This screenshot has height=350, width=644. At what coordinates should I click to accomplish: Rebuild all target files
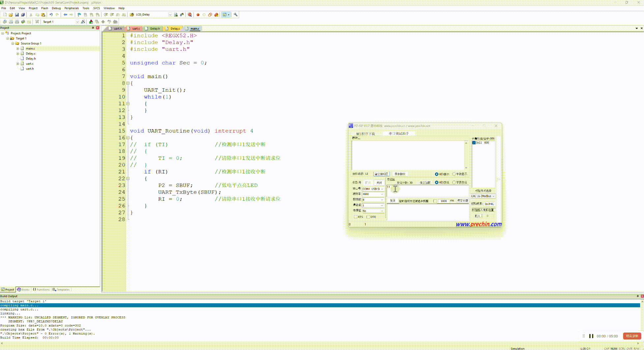[x=17, y=22]
